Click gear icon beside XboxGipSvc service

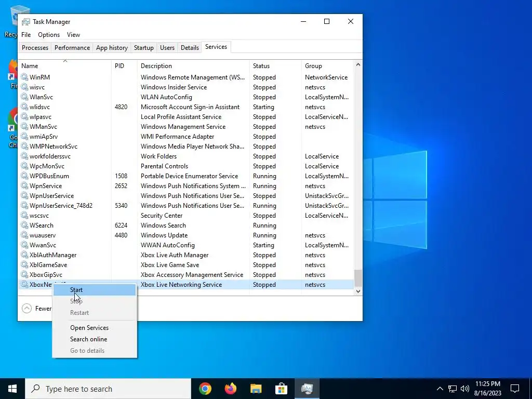[24, 274]
